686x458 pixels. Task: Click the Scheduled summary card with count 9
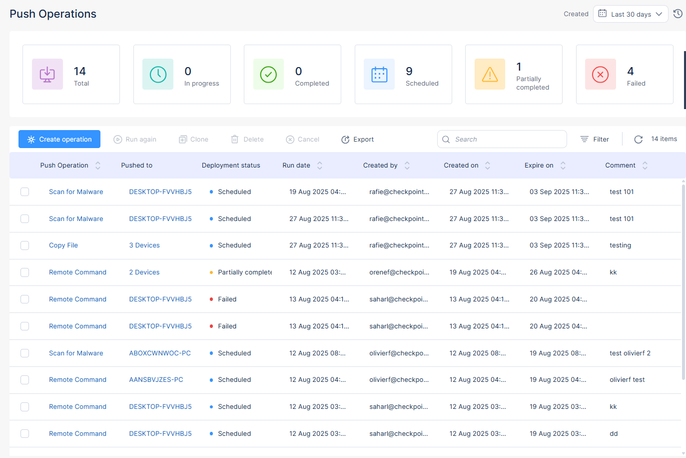403,74
